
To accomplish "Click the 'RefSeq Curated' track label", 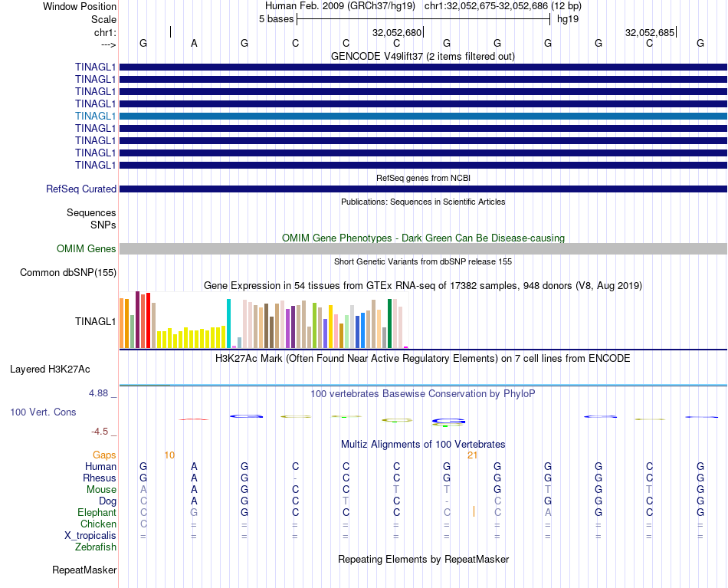I will [80, 189].
